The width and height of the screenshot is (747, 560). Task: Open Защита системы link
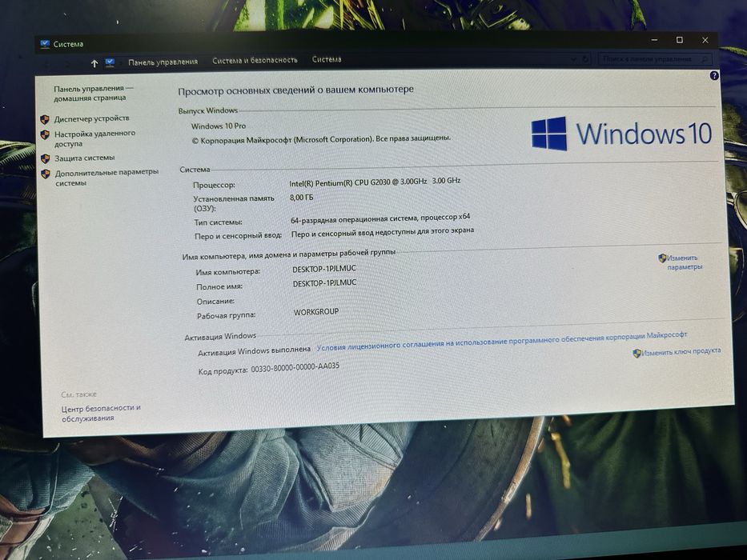[x=84, y=158]
